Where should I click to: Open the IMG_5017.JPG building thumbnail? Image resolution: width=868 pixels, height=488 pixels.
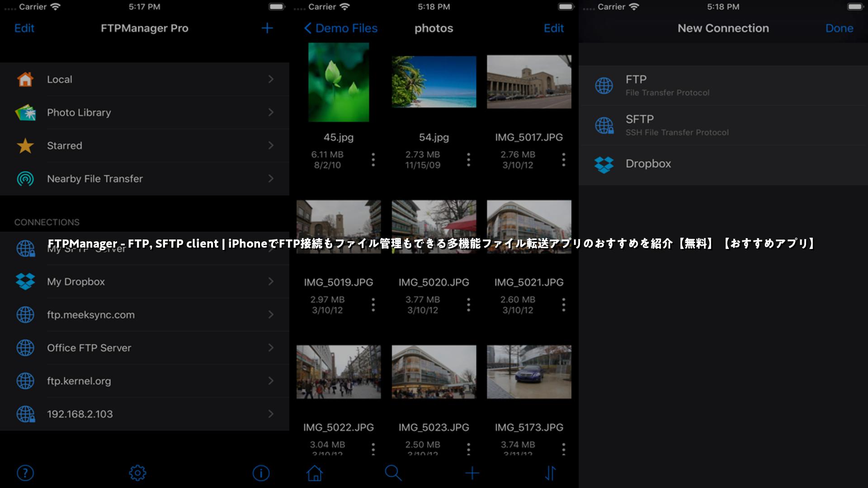coord(529,82)
